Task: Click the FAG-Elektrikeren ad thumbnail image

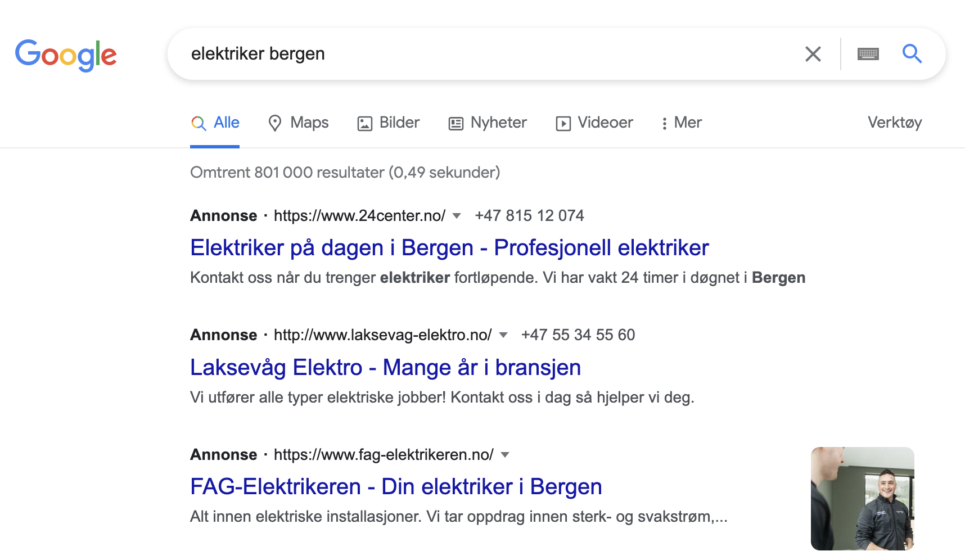Action: point(862,499)
